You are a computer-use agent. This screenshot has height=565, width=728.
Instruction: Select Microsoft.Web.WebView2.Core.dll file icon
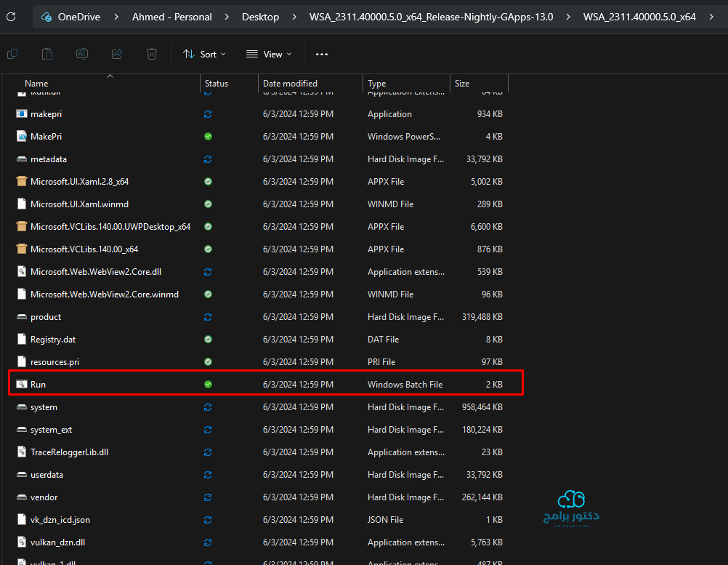[21, 272]
